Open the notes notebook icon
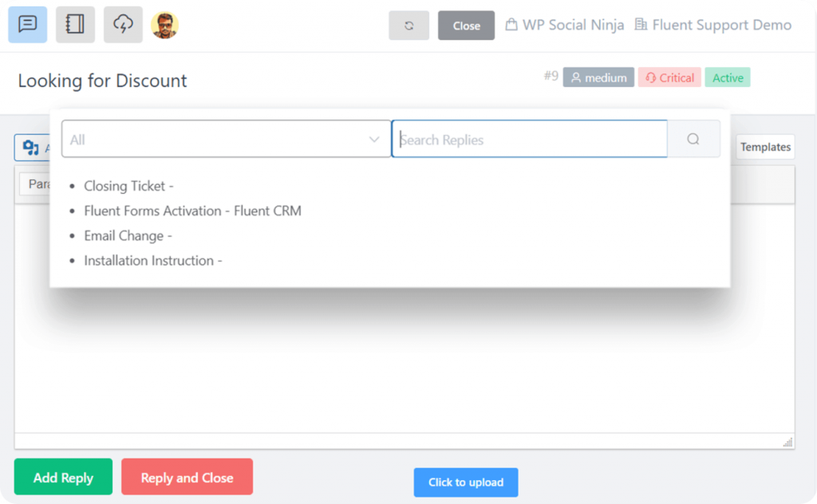The height and width of the screenshot is (504, 817). click(x=75, y=25)
